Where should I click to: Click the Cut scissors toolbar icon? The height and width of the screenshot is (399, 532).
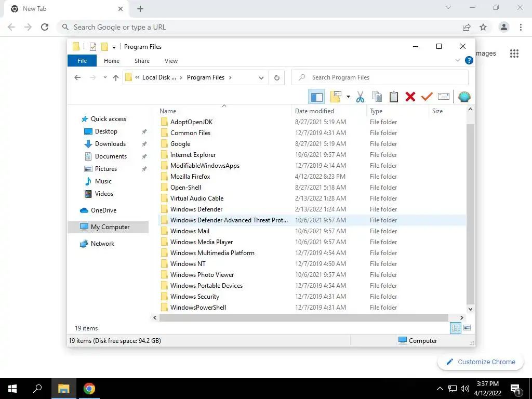pos(361,97)
